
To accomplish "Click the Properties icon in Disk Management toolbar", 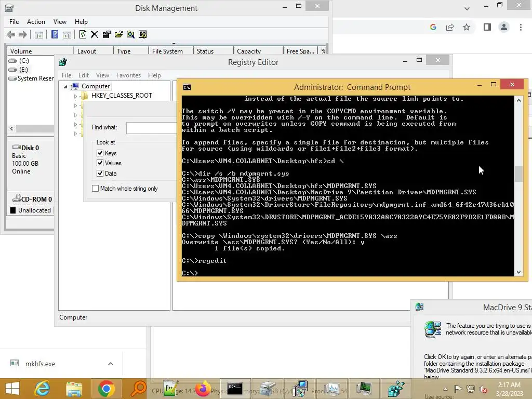I will (x=107, y=34).
